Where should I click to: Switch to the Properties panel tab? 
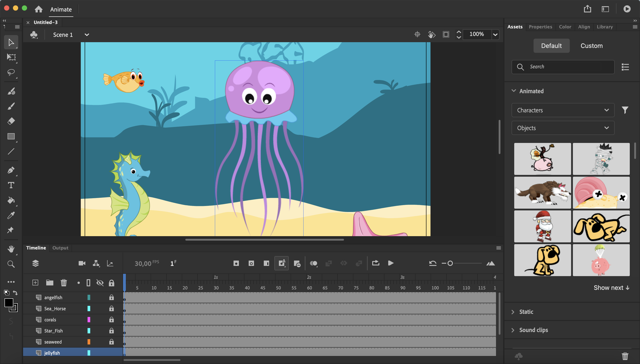(x=540, y=27)
